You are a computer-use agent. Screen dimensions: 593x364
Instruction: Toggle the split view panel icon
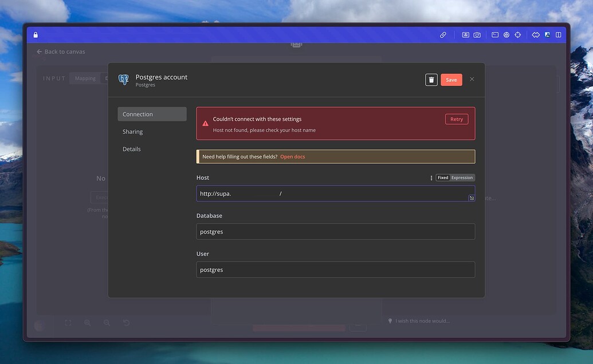(559, 35)
